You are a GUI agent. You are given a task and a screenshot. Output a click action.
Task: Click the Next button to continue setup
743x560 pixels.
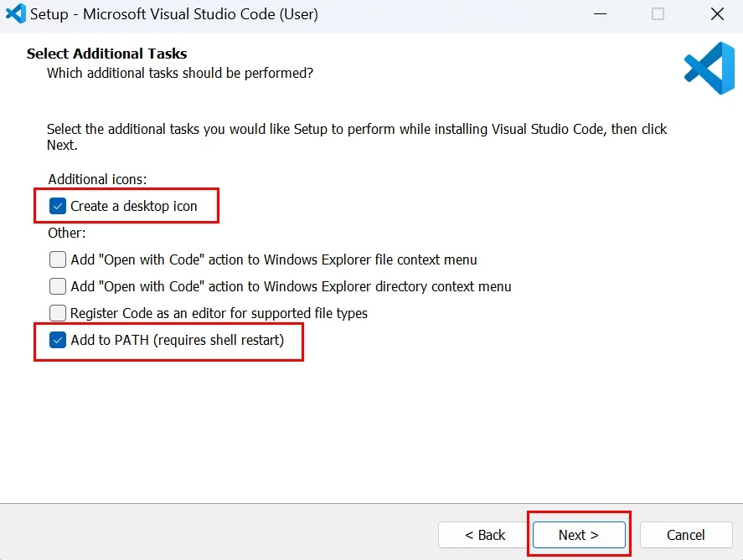click(x=578, y=535)
